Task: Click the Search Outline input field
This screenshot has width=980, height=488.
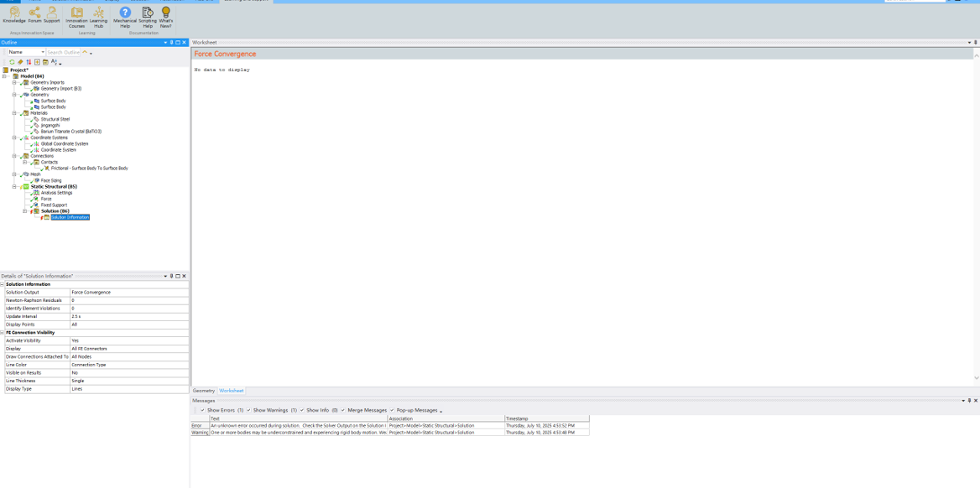Action: click(x=64, y=52)
